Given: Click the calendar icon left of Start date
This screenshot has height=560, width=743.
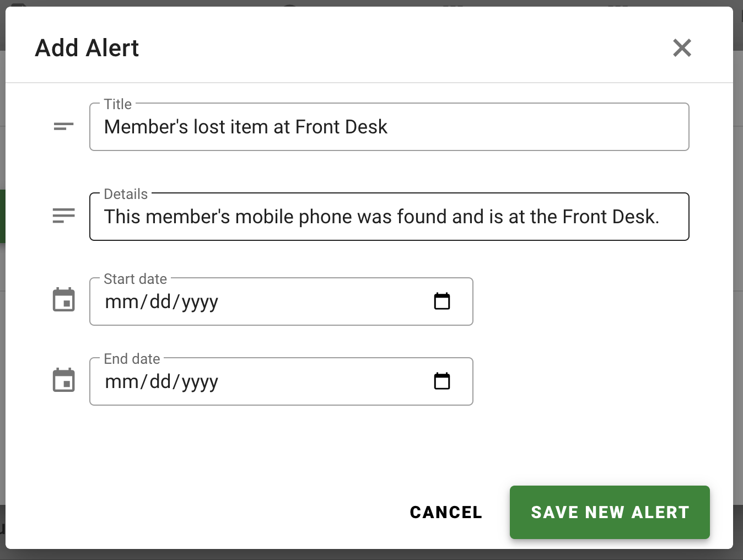Looking at the screenshot, I should click(63, 300).
